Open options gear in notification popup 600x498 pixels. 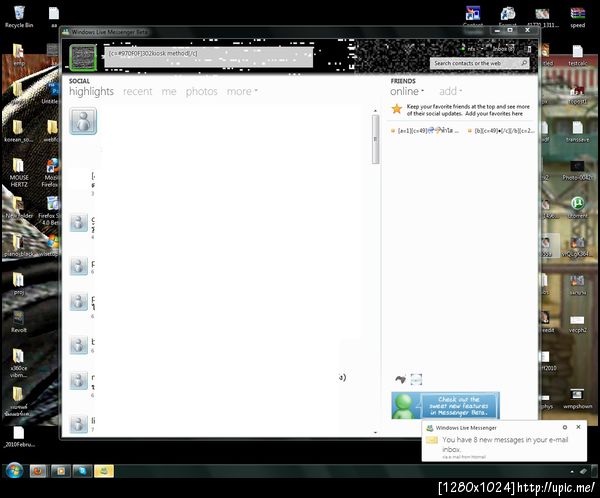tap(565, 427)
